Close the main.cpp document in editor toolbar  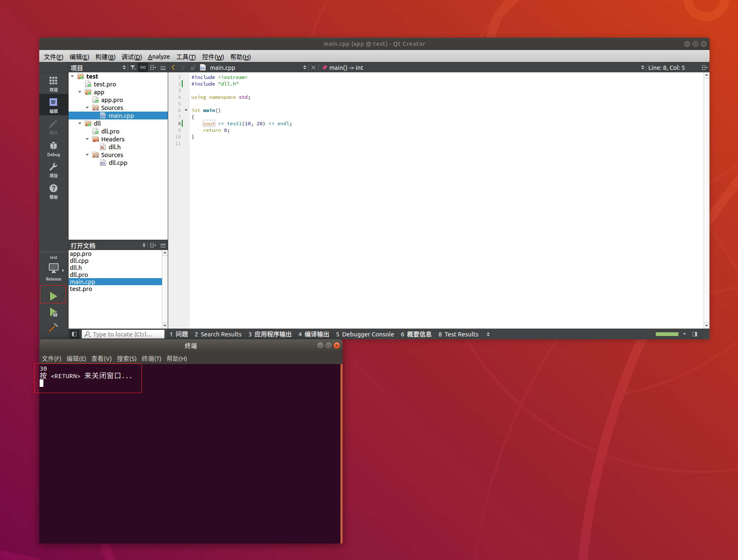(x=313, y=67)
